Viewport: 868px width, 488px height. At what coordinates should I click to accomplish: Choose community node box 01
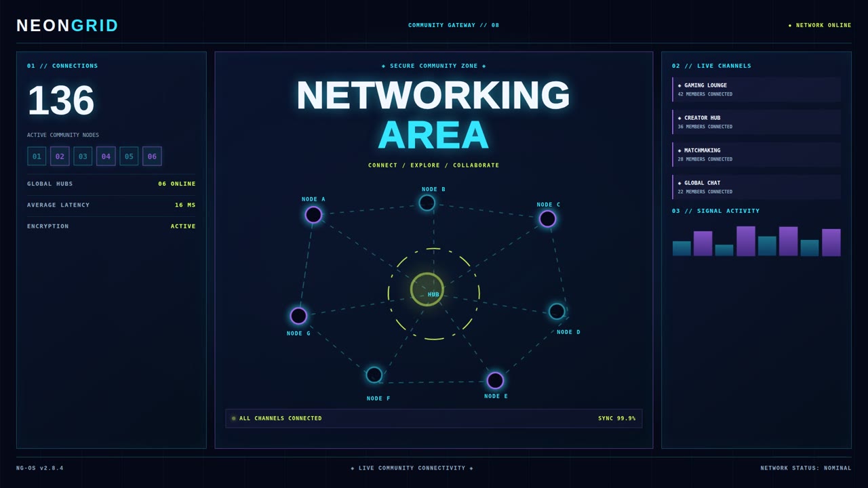(37, 156)
